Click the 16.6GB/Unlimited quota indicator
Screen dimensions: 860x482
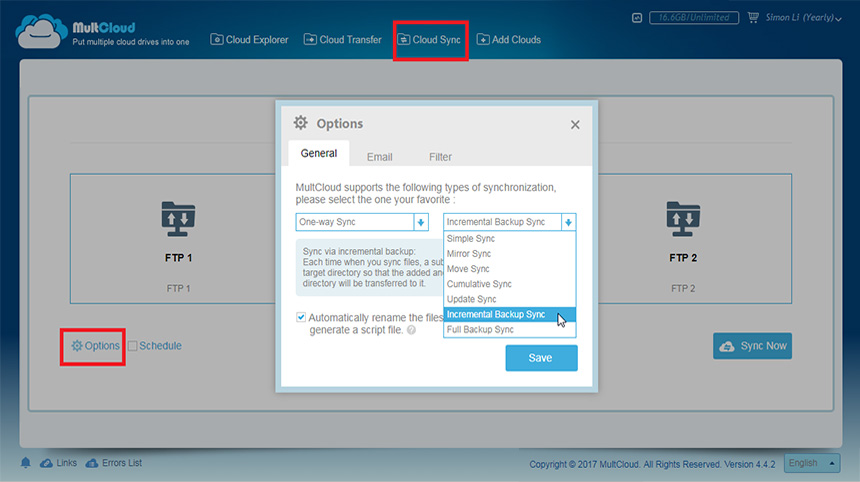694,18
